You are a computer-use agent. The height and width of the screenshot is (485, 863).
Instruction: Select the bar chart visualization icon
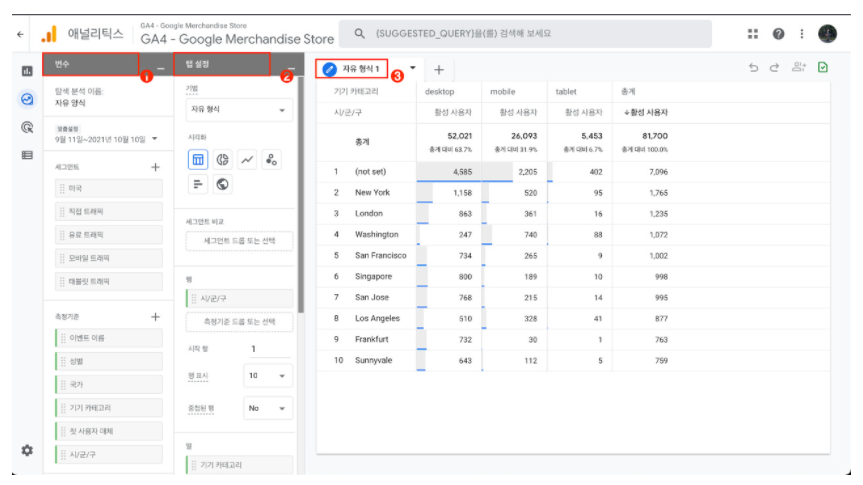tap(198, 184)
